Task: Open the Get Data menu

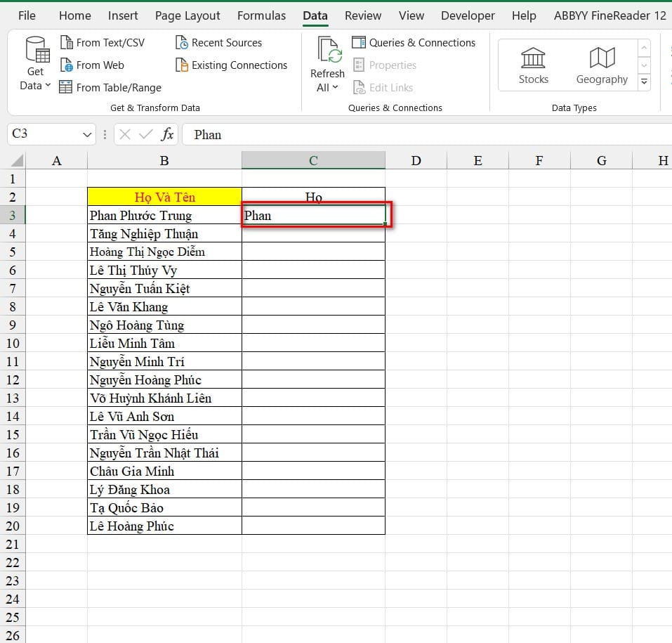Action: coord(35,65)
